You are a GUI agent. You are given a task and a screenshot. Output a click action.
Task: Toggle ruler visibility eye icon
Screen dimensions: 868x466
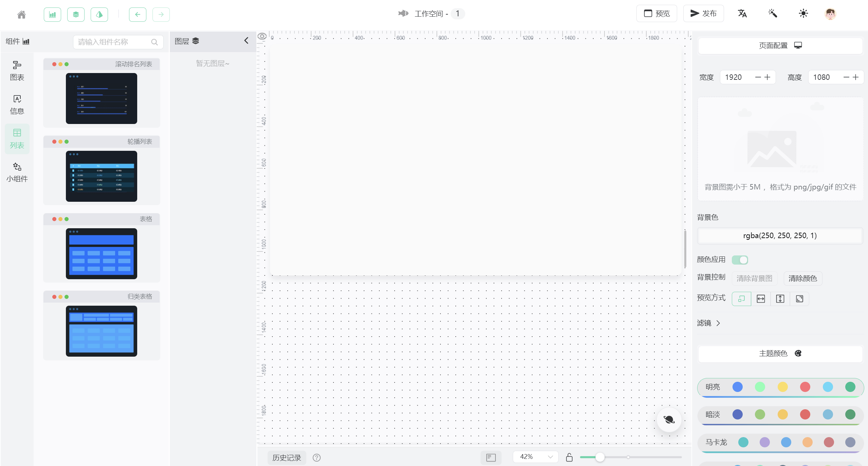(x=262, y=36)
